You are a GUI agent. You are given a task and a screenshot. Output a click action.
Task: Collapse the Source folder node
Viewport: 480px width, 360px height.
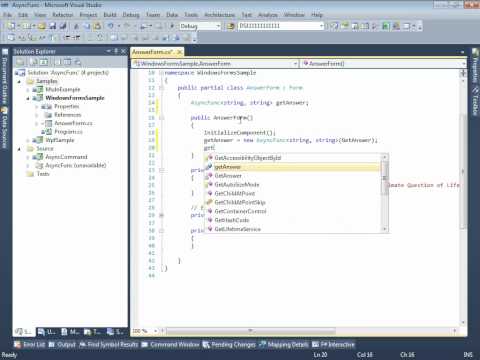click(19, 149)
